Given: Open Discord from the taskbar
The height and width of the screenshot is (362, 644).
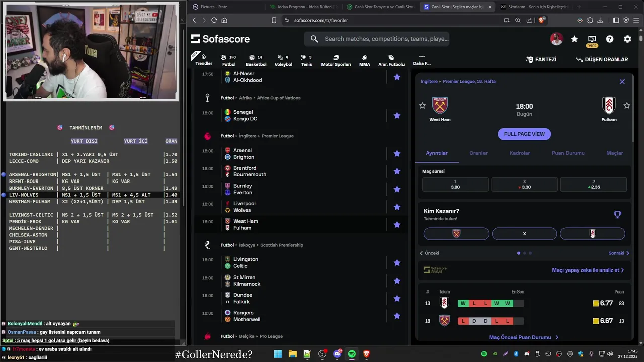Looking at the screenshot, I should pyautogui.click(x=337, y=354).
